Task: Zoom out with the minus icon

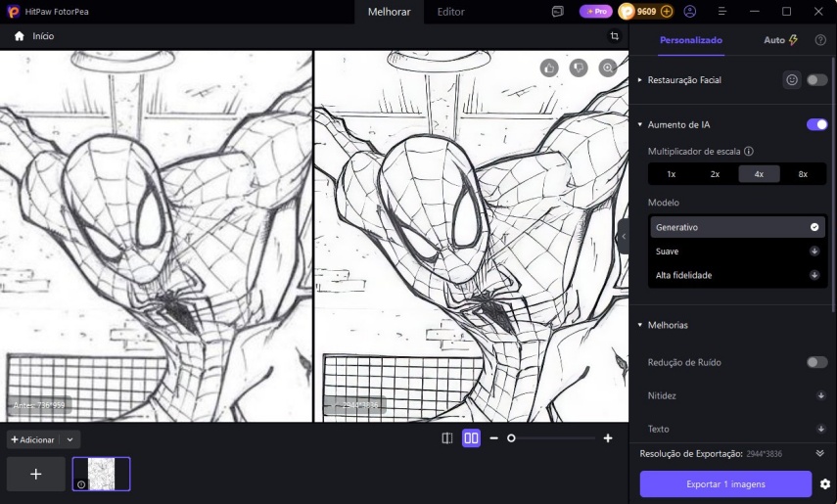Action: tap(493, 438)
